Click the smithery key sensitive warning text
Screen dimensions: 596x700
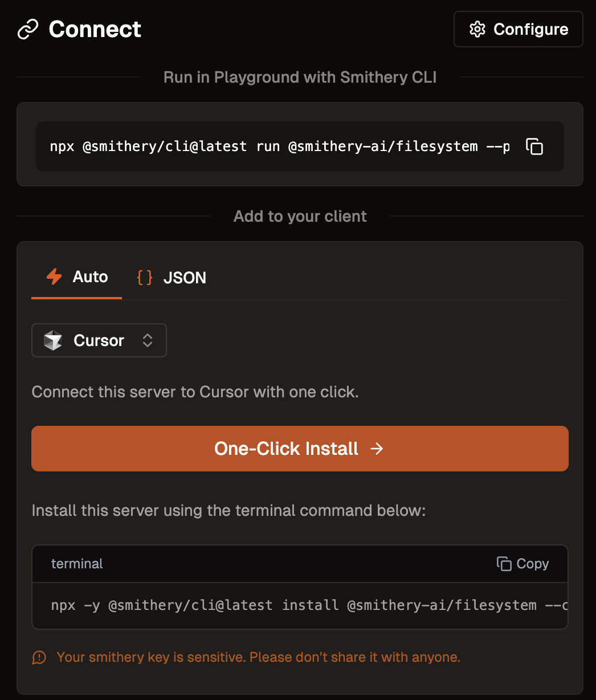(x=258, y=657)
